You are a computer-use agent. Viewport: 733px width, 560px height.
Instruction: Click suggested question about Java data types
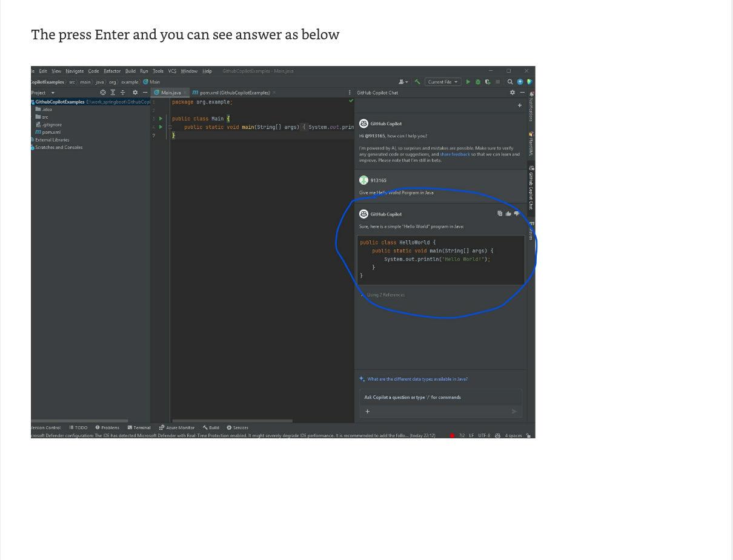pyautogui.click(x=417, y=379)
